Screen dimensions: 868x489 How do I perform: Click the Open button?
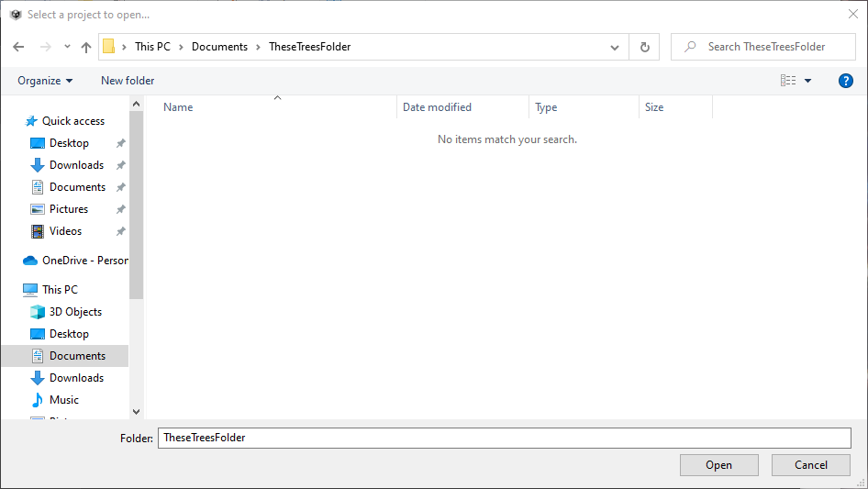point(719,465)
